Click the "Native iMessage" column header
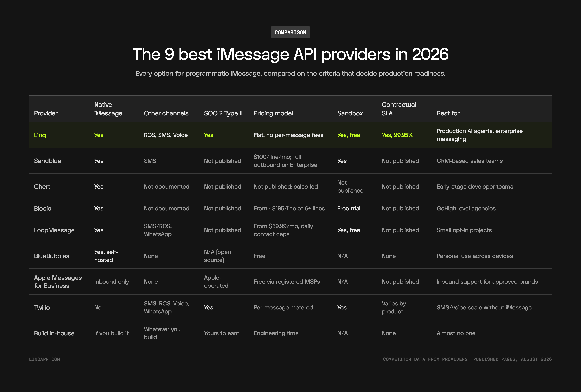This screenshot has width=581, height=392. point(108,109)
